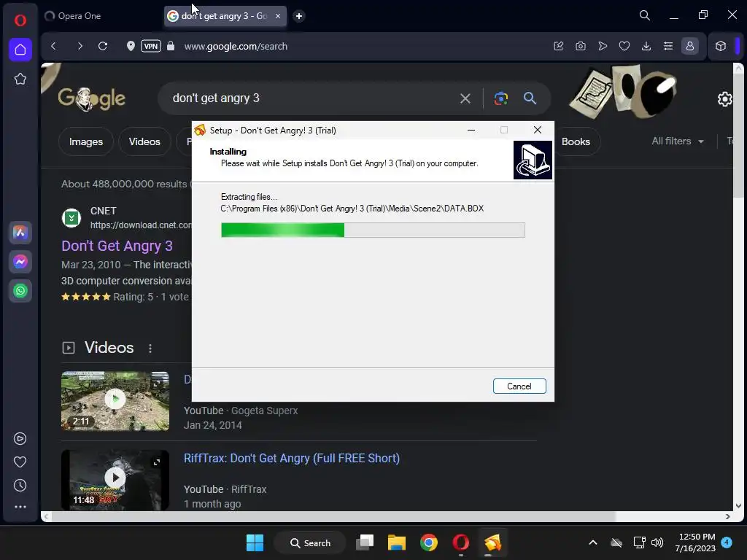
Task: Click the Opera logo menu icon
Action: tap(20, 20)
